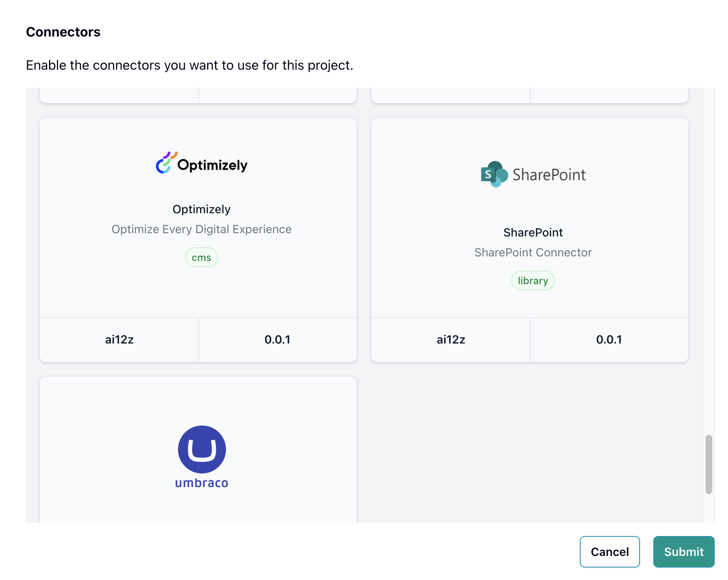Image resolution: width=728 pixels, height=580 pixels.
Task: Click the green "cms" tag badge
Action: [201, 257]
